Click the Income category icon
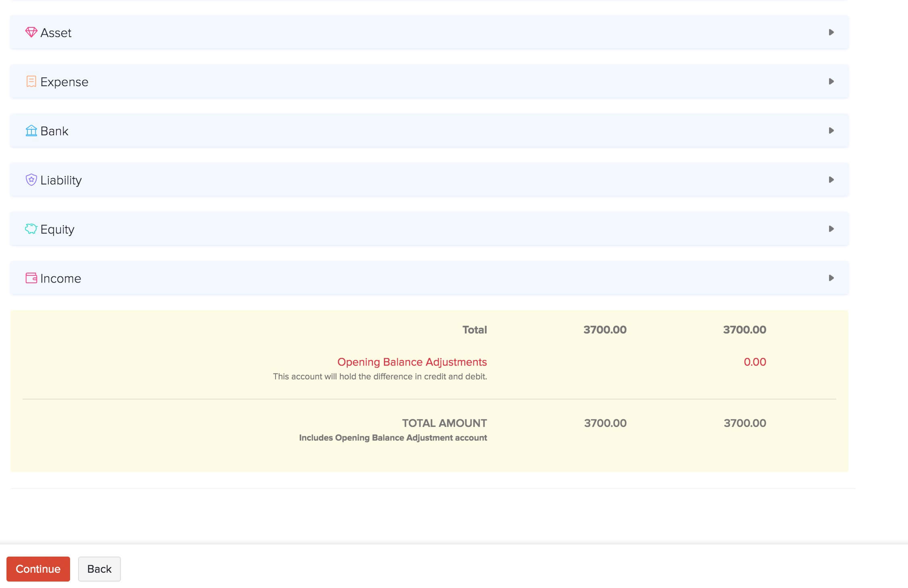The image size is (908, 588). click(x=31, y=278)
